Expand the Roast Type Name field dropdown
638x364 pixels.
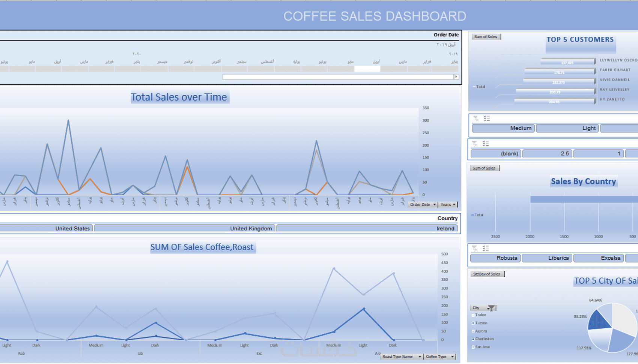point(402,356)
